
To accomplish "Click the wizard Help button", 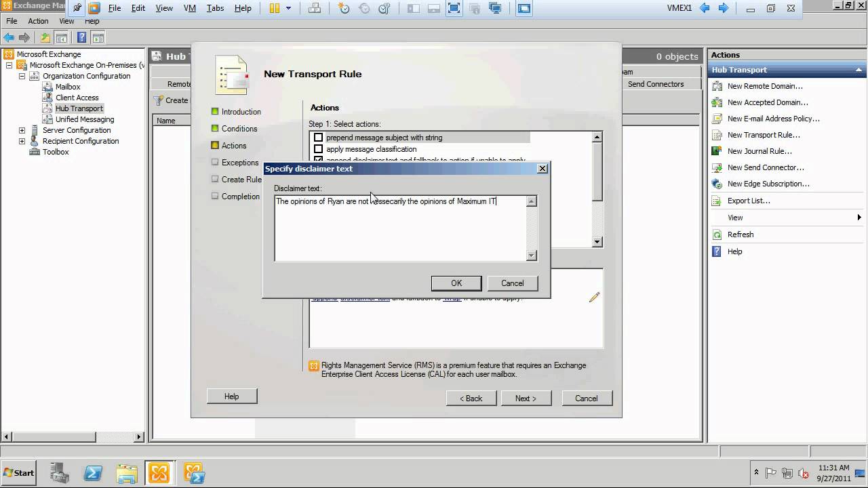I will click(232, 396).
